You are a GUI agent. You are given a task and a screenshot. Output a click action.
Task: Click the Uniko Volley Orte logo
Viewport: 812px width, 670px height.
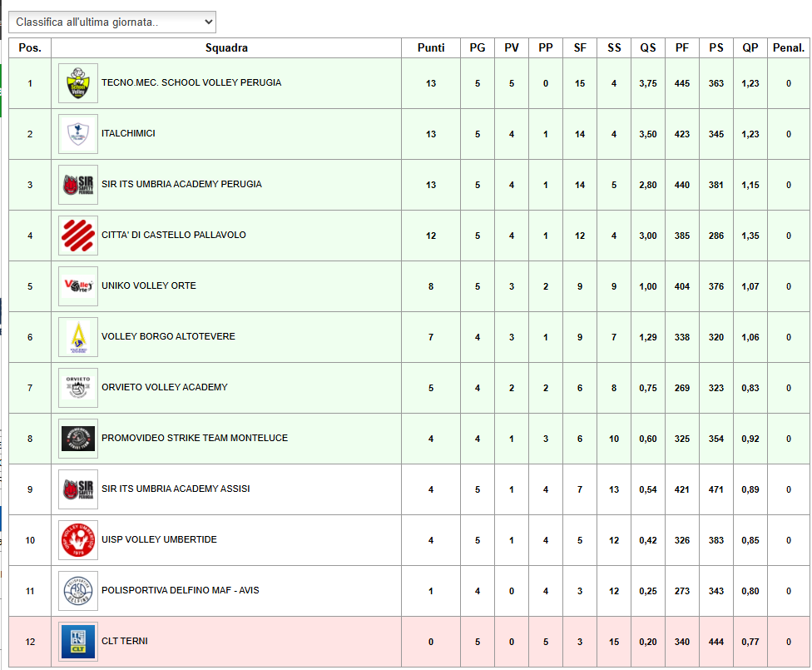(78, 286)
